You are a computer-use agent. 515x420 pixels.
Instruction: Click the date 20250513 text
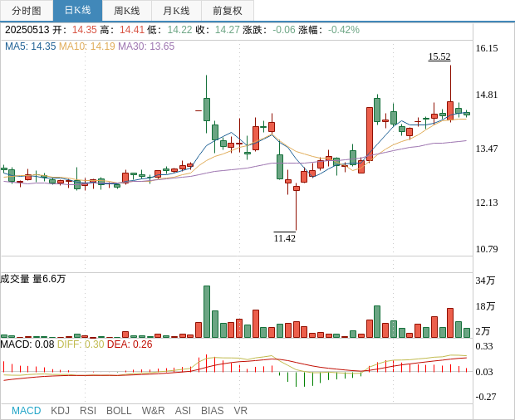click(x=27, y=30)
